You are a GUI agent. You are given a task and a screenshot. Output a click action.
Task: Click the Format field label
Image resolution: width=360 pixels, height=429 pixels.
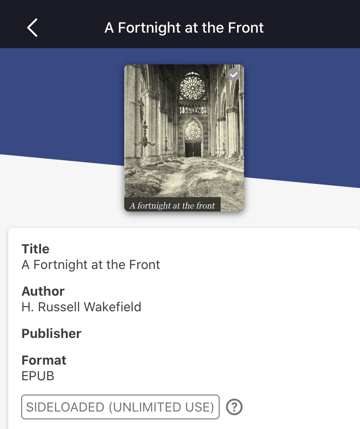coord(44,360)
